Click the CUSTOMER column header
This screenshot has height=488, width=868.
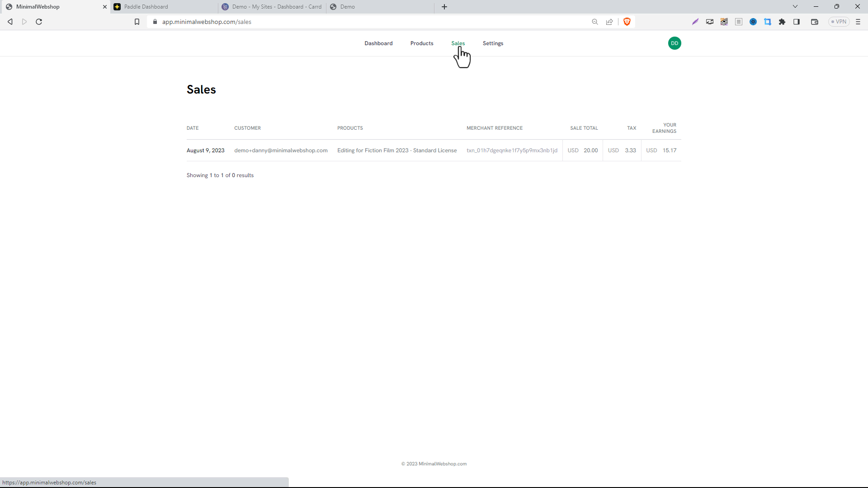pyautogui.click(x=247, y=128)
